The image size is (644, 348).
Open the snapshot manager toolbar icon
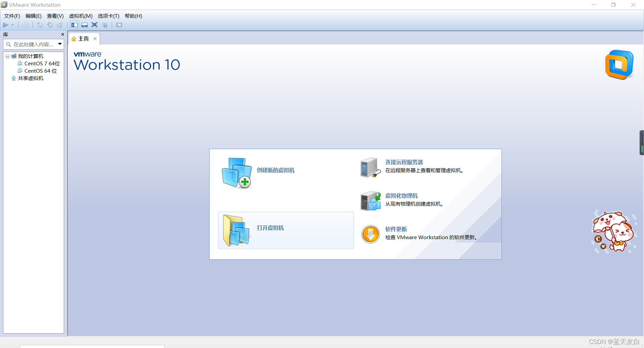pos(60,25)
